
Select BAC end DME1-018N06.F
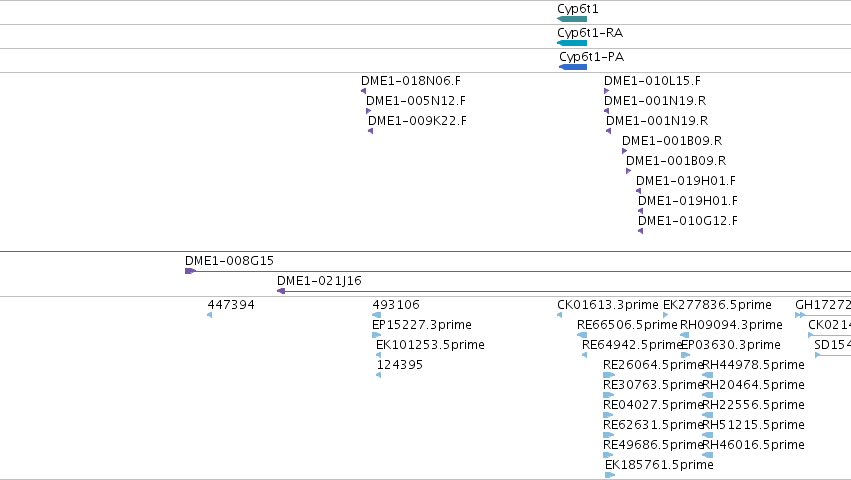(x=411, y=81)
